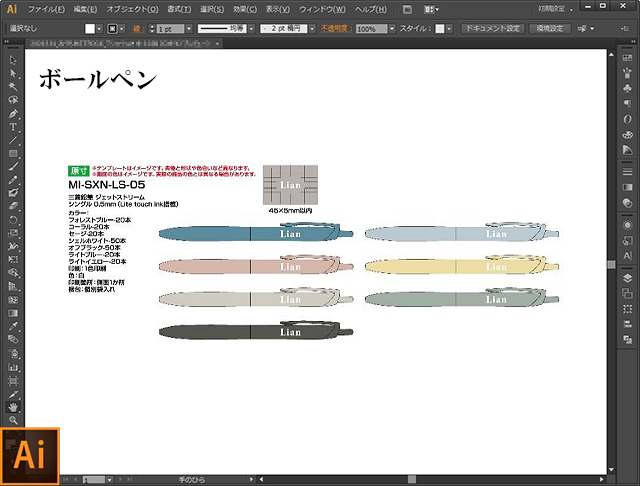The image size is (640, 486).
Task: Select the Scale tool
Action: [x=13, y=233]
